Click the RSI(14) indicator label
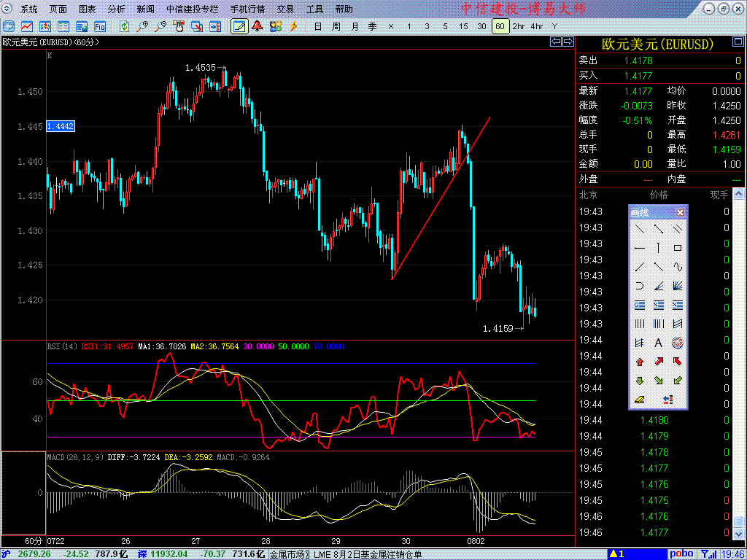747x560 pixels. 63,346
